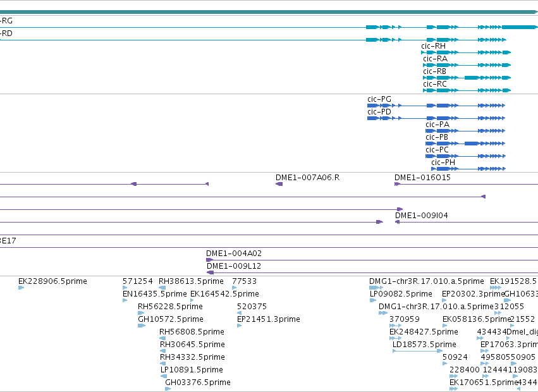Select the LP09082.5prime EST
Viewport: 538px width, 392px height.
[x=373, y=300]
